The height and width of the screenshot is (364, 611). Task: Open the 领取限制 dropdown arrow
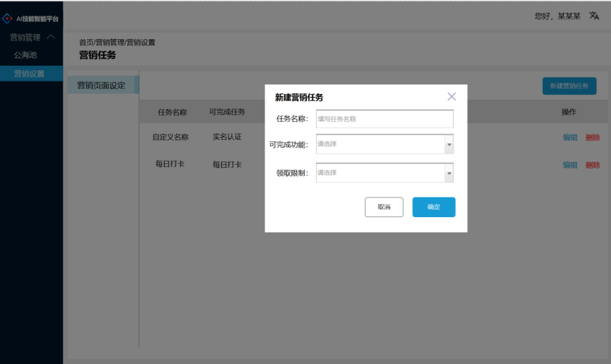pyautogui.click(x=449, y=173)
